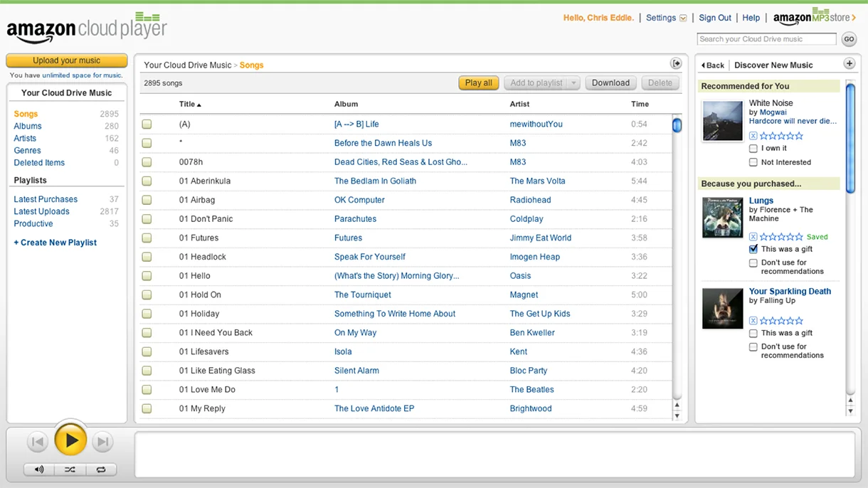Collapse the song list panel via arrow icon
This screenshot has height=488, width=868.
pos(677,64)
